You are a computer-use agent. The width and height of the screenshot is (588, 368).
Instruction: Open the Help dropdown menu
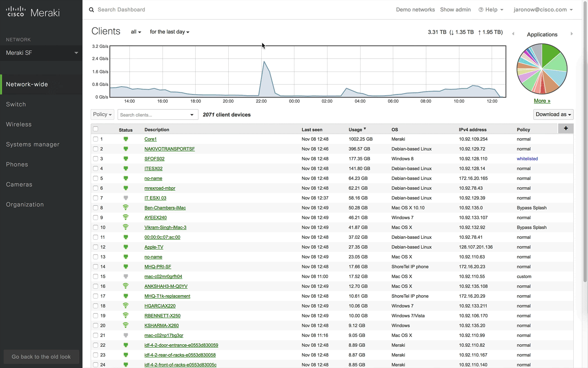pos(491,10)
